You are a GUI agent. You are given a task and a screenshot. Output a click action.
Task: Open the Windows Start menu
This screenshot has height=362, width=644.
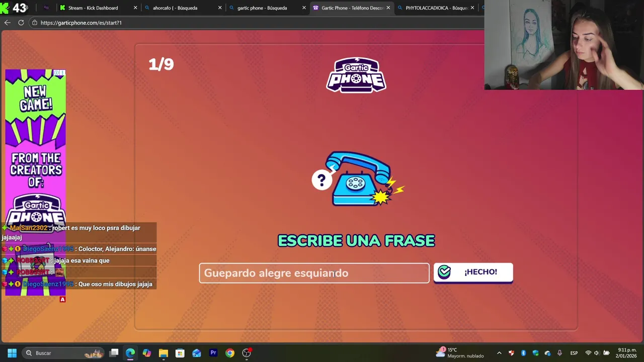click(12, 353)
